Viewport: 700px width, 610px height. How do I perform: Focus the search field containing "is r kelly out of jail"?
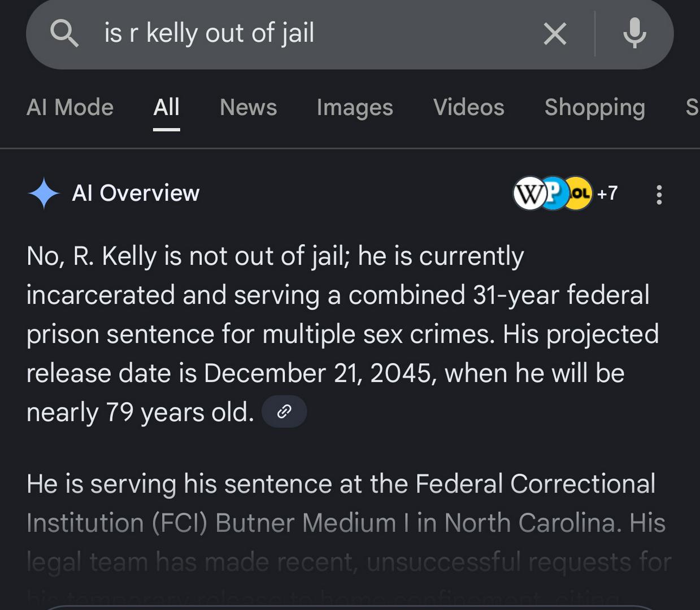(282, 33)
